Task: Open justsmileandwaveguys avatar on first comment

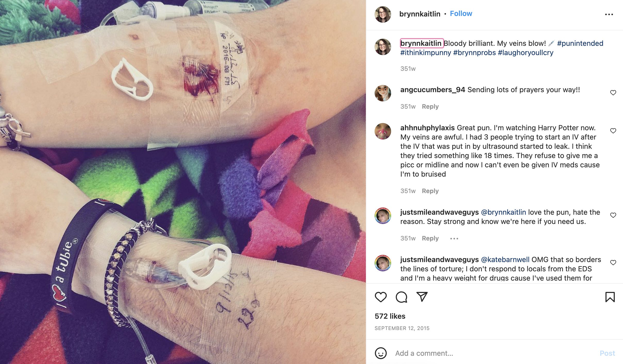Action: 383,215
